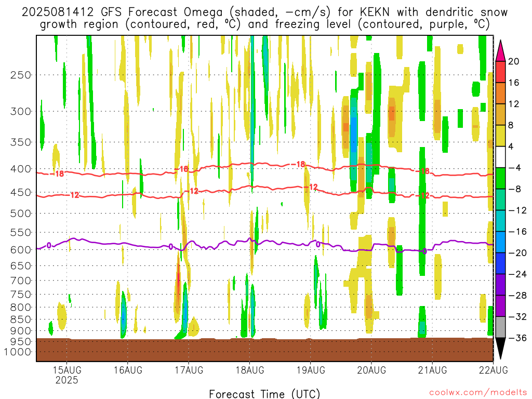532x399 pixels.
Task: Click the Forecast Time (UTC) axis title
Action: tap(264, 394)
